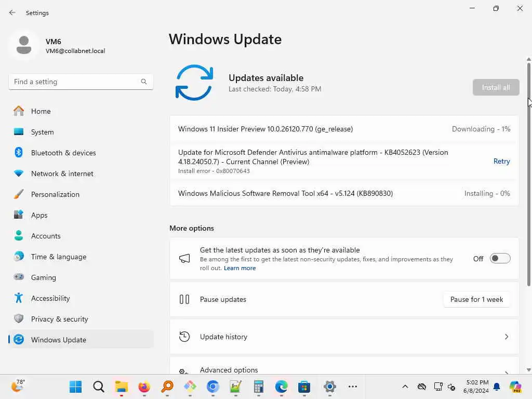
Task: Open the Home settings page
Action: coord(81,111)
